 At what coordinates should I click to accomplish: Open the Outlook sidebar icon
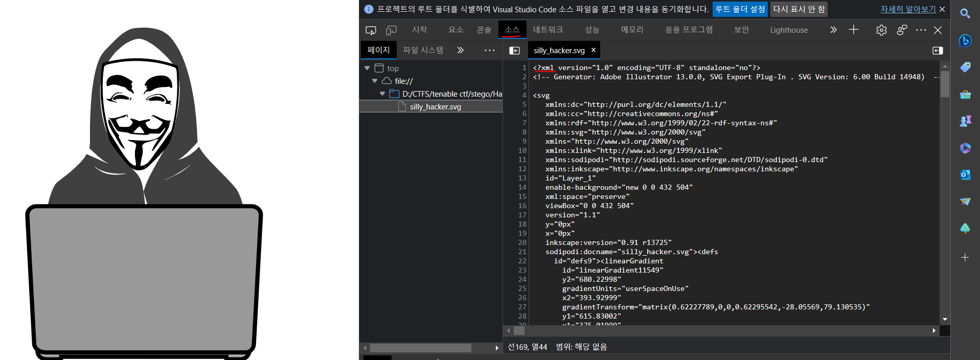(x=965, y=175)
